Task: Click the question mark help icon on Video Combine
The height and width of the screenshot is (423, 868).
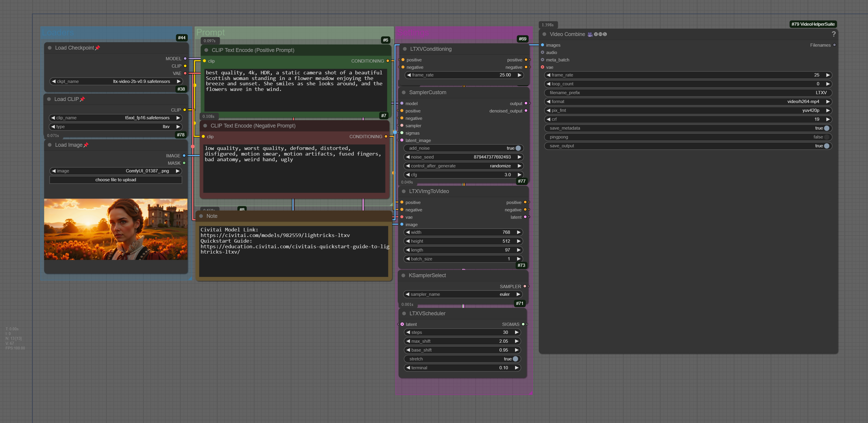Action: click(x=833, y=34)
